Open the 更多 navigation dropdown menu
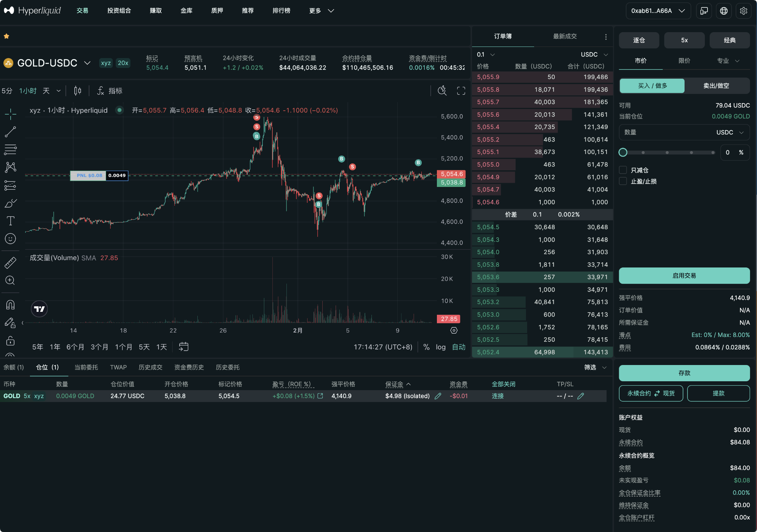Viewport: 757px width, 532px height. (x=321, y=11)
